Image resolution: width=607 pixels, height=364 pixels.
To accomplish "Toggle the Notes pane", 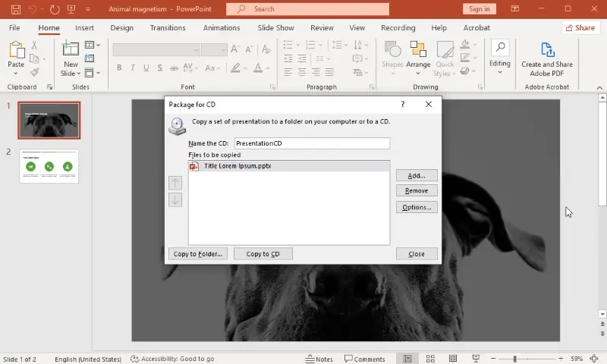I will 319,359.
